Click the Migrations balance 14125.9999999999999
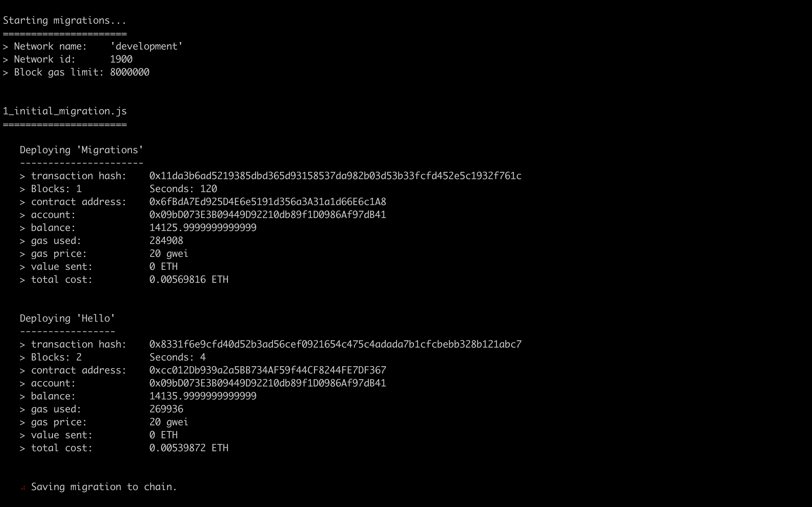812x507 pixels. pyautogui.click(x=203, y=228)
